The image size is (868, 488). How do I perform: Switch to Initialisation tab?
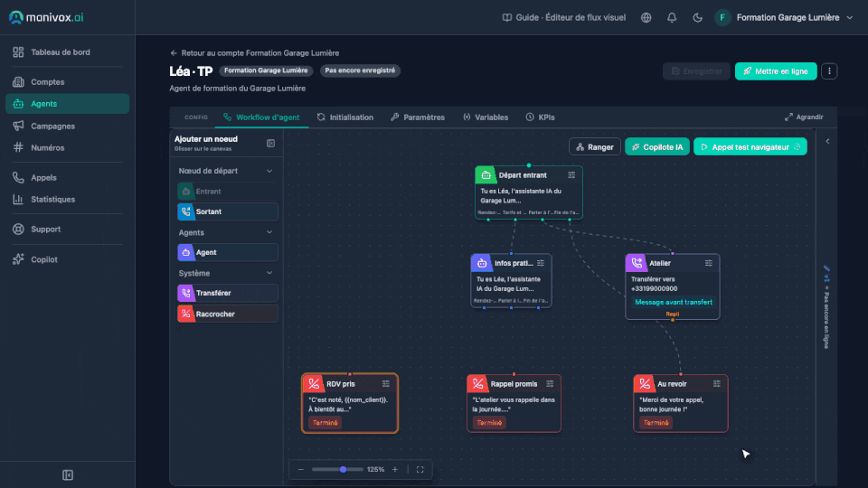click(345, 117)
